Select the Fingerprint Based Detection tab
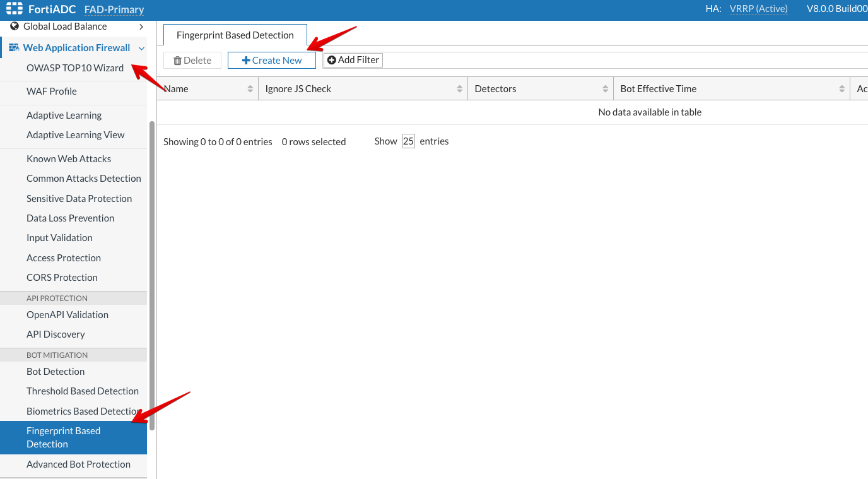This screenshot has width=868, height=479. coord(235,35)
